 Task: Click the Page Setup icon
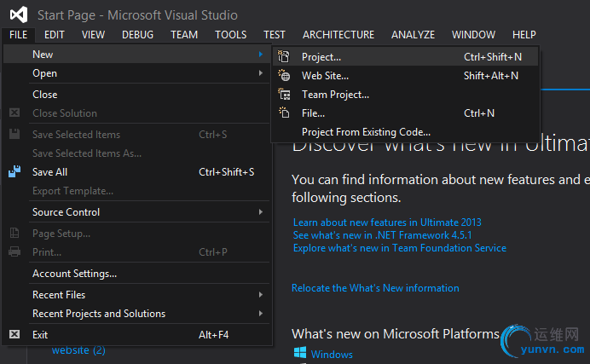(14, 233)
